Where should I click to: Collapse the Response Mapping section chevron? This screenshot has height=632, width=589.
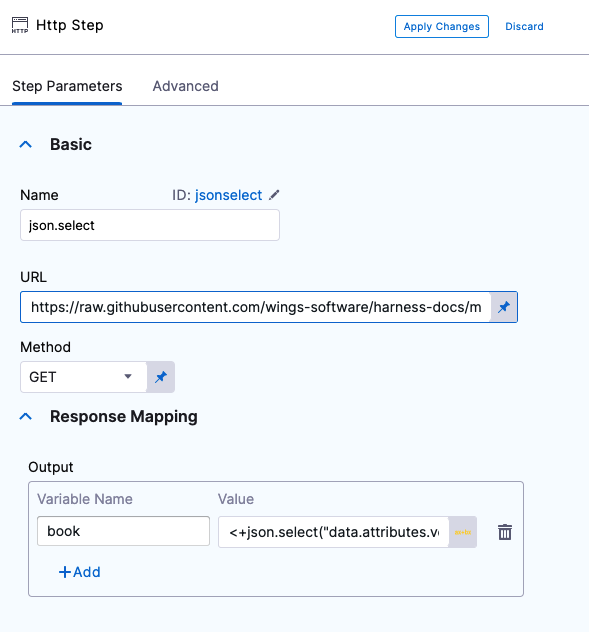pyautogui.click(x=26, y=416)
